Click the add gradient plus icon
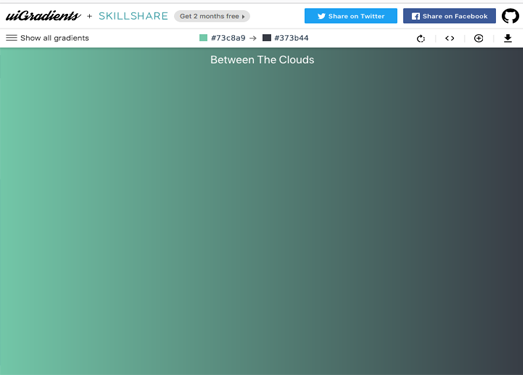 point(479,38)
